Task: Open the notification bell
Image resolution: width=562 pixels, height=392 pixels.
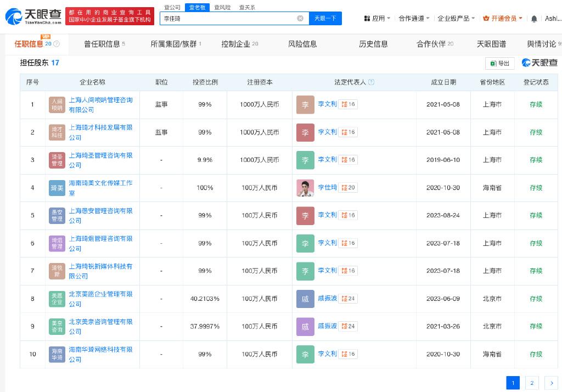Action: click(534, 19)
